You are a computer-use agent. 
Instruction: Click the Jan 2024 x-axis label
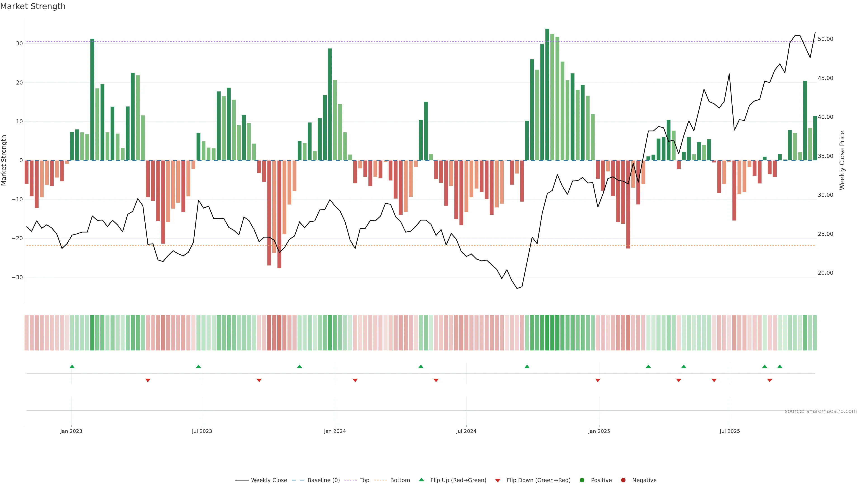tap(335, 431)
